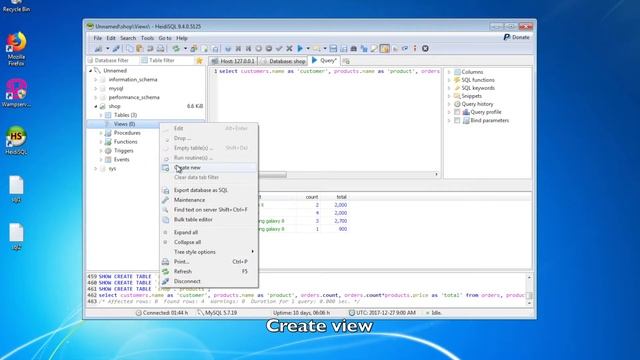Choose Export database as SQL
Image resolution: width=640 pixels, height=360 pixels.
[209, 190]
